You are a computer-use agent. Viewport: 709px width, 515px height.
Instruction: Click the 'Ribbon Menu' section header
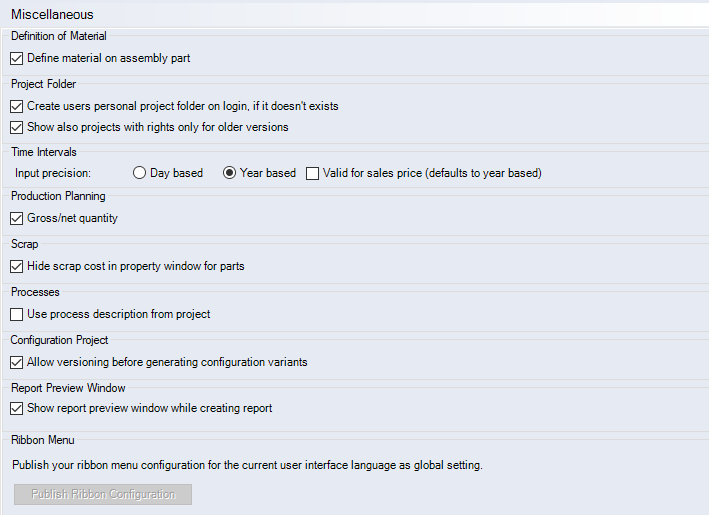42,439
